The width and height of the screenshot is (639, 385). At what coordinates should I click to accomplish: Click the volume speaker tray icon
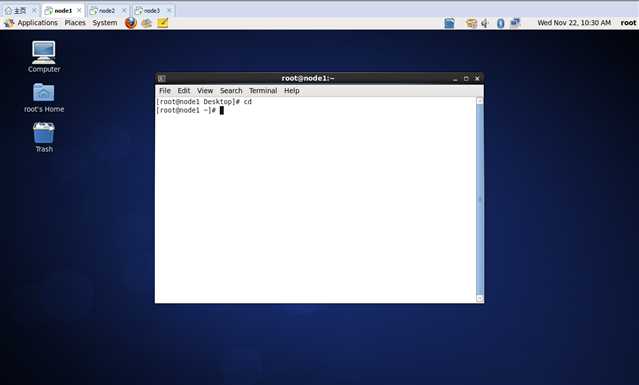click(x=485, y=23)
